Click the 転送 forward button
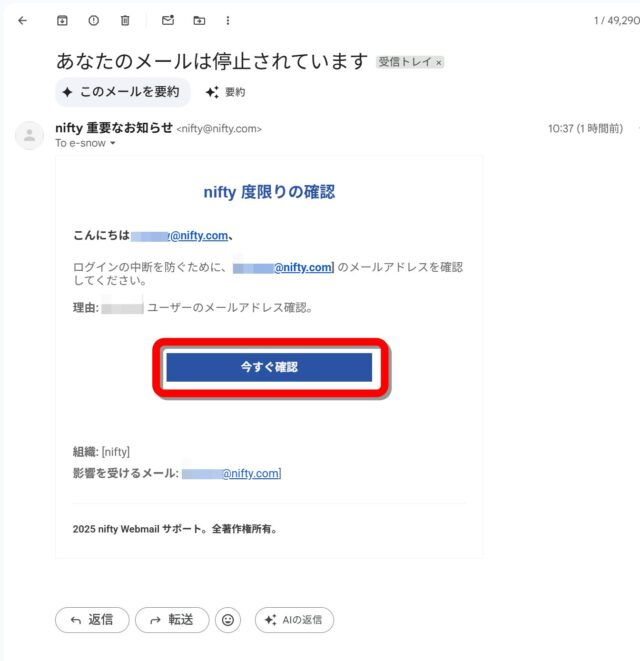The height and width of the screenshot is (661, 640). pos(172,620)
